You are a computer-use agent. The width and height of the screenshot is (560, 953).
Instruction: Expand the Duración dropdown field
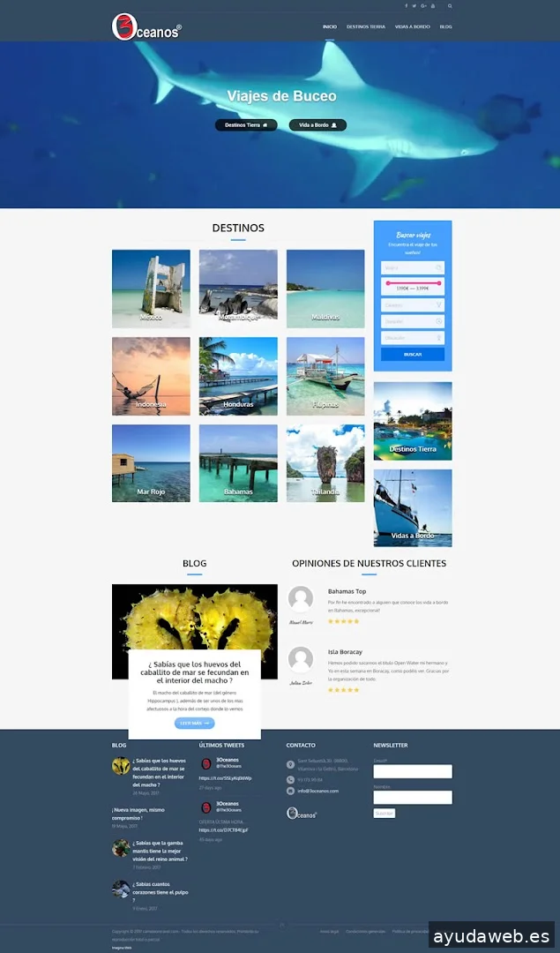tap(413, 321)
